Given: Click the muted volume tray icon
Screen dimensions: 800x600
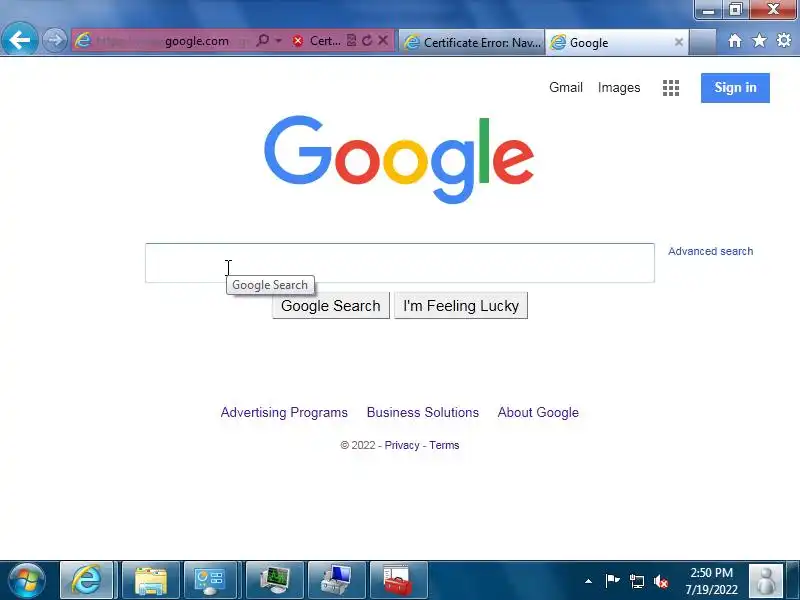Looking at the screenshot, I should click(661, 581).
